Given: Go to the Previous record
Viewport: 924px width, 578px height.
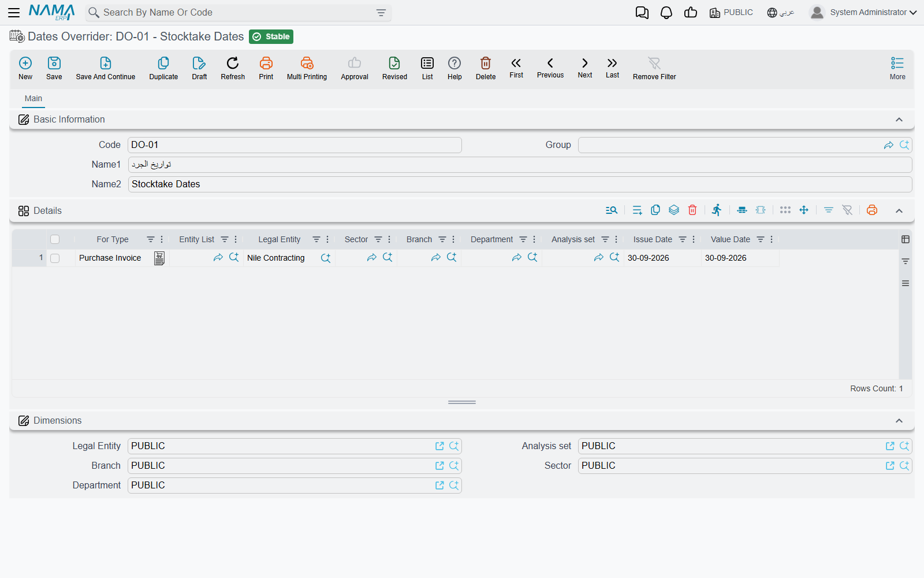Looking at the screenshot, I should point(550,68).
